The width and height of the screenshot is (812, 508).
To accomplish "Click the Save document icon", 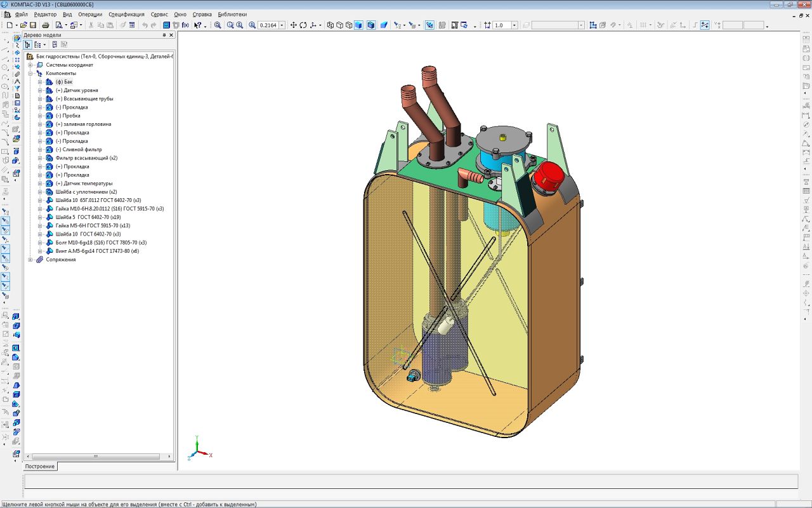I will click(x=33, y=25).
